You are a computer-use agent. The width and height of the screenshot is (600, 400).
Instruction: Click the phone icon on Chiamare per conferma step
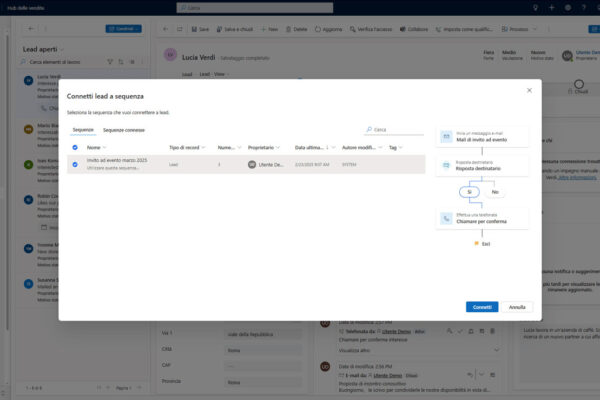pos(446,218)
